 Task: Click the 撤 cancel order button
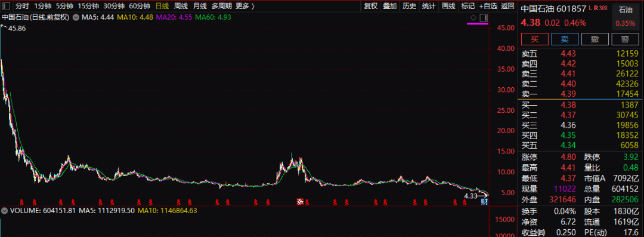(x=595, y=39)
